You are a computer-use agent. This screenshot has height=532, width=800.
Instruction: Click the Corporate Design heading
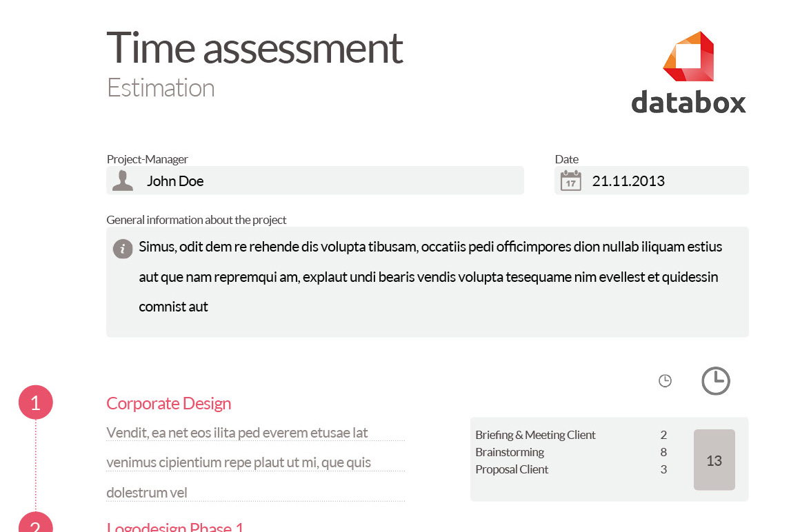click(x=168, y=403)
